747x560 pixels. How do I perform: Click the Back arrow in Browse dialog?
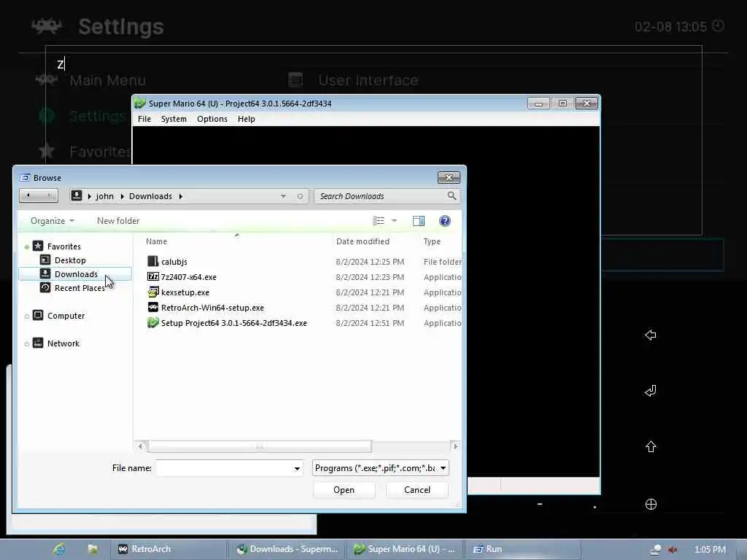28,195
